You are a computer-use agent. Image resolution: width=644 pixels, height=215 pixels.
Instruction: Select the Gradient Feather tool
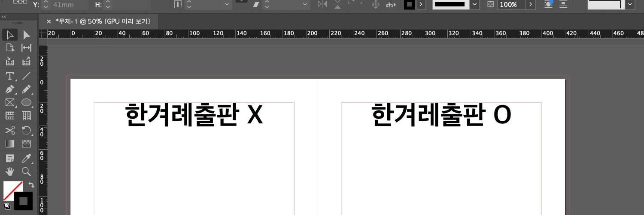tap(26, 144)
